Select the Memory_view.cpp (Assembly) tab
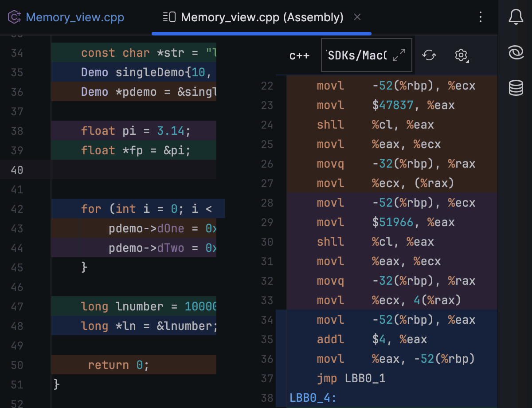 point(262,17)
